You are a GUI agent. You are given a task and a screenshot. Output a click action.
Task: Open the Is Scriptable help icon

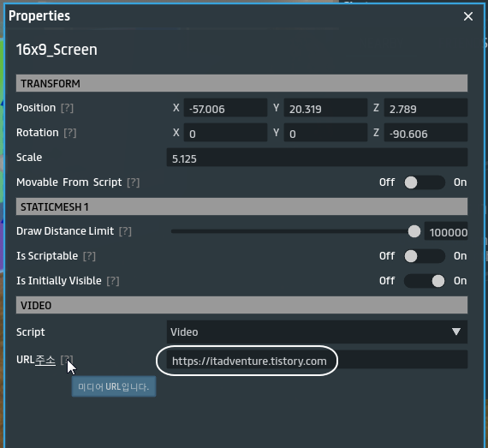click(x=89, y=256)
